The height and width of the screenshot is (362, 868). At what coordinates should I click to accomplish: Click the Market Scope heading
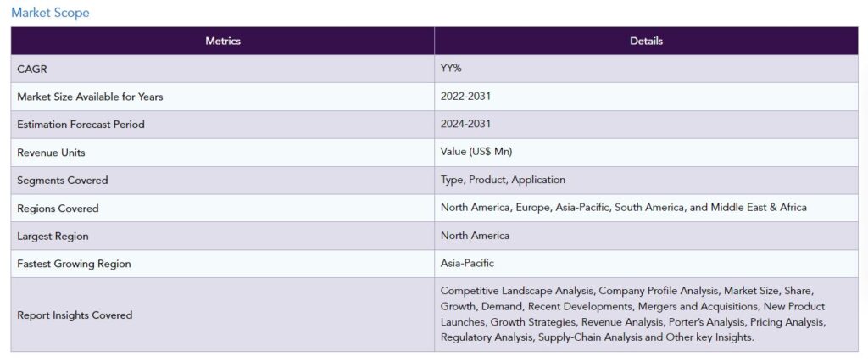[50, 13]
